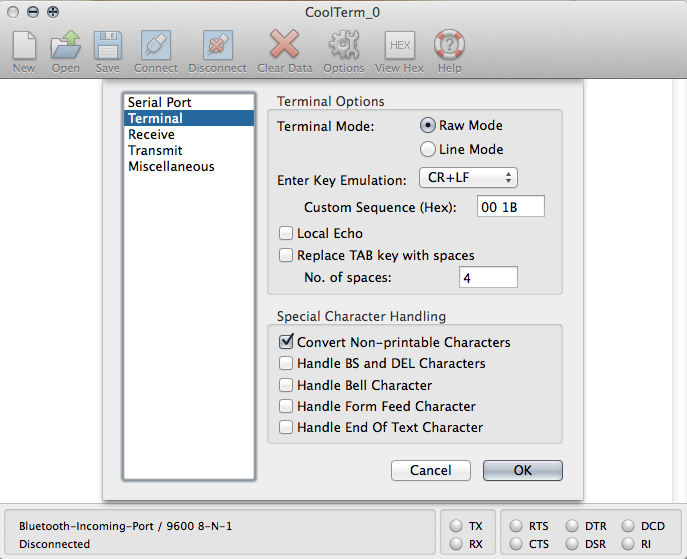Open the Help lifebuoy icon

[450, 44]
